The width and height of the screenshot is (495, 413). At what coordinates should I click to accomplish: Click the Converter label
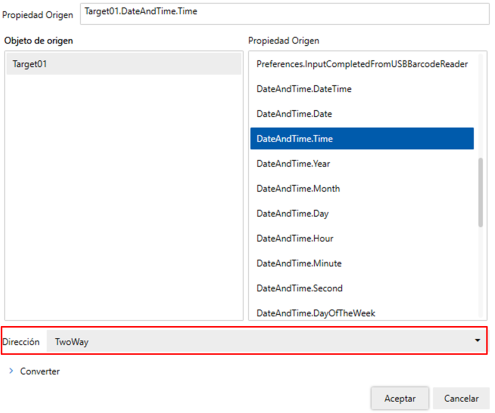[x=40, y=371]
